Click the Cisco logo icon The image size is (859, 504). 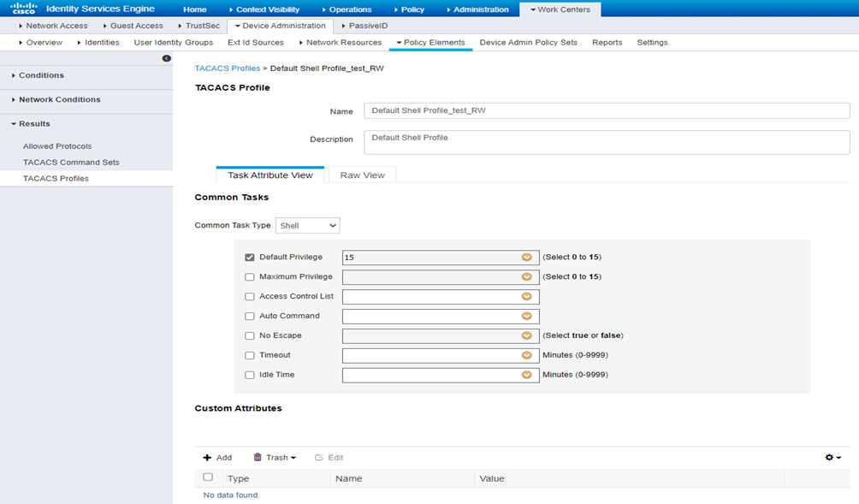pos(23,9)
